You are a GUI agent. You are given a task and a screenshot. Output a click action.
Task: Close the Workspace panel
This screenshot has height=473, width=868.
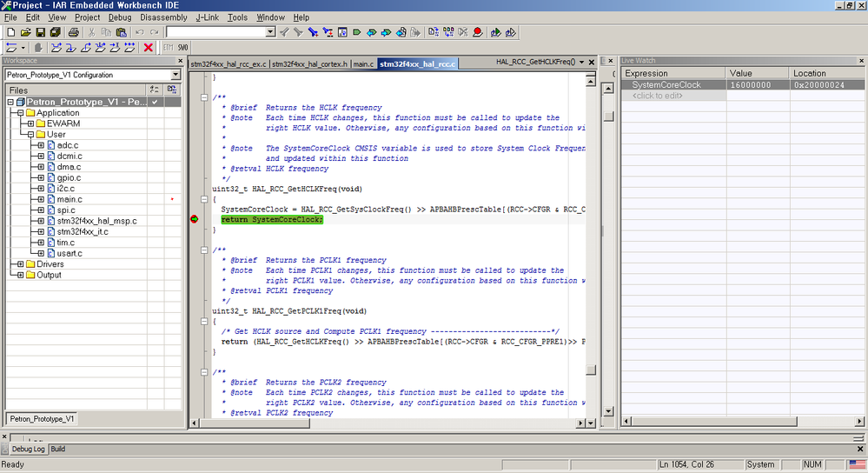tap(181, 60)
